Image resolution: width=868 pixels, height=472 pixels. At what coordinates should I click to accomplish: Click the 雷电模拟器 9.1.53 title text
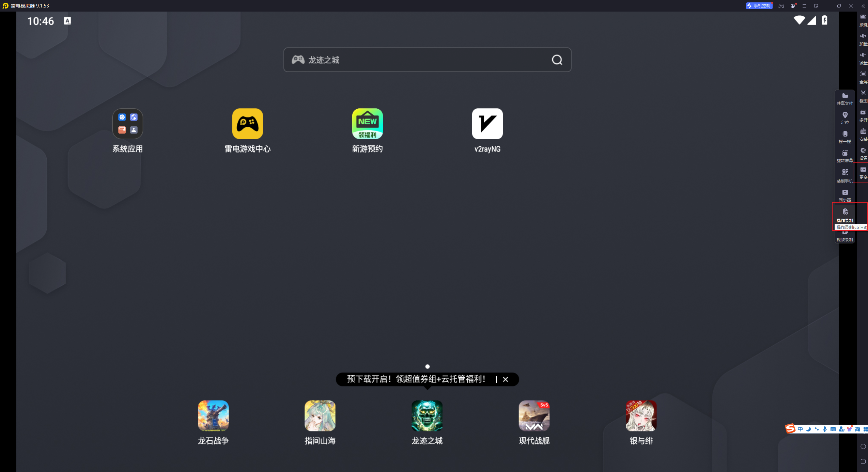(x=30, y=6)
